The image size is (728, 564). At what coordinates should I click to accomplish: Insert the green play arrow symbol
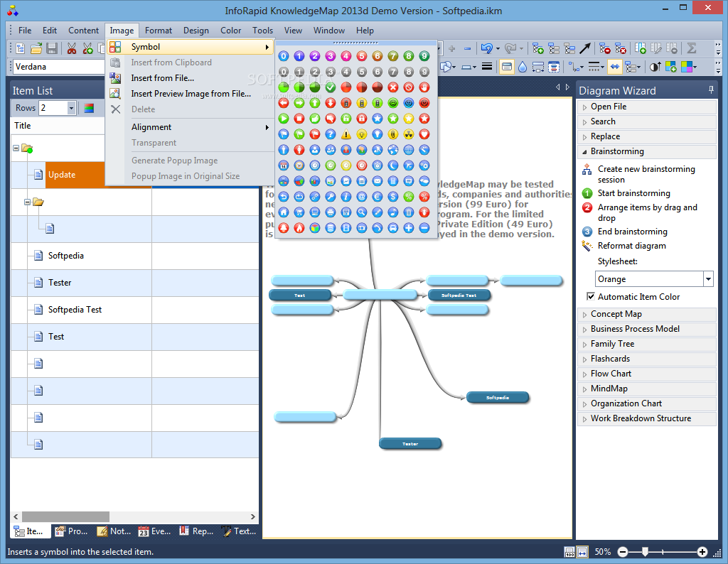point(283,119)
